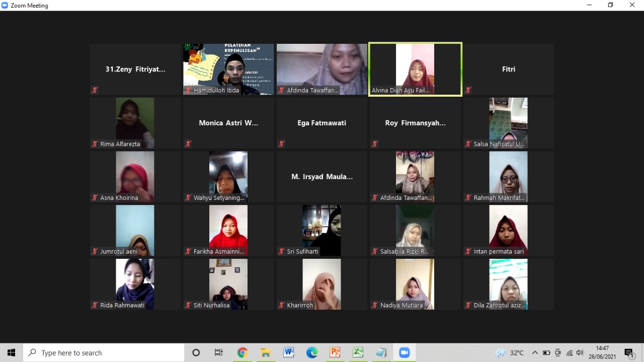The height and width of the screenshot is (362, 644).
Task: Open the Wi-Fi network tray icon
Action: (x=570, y=353)
